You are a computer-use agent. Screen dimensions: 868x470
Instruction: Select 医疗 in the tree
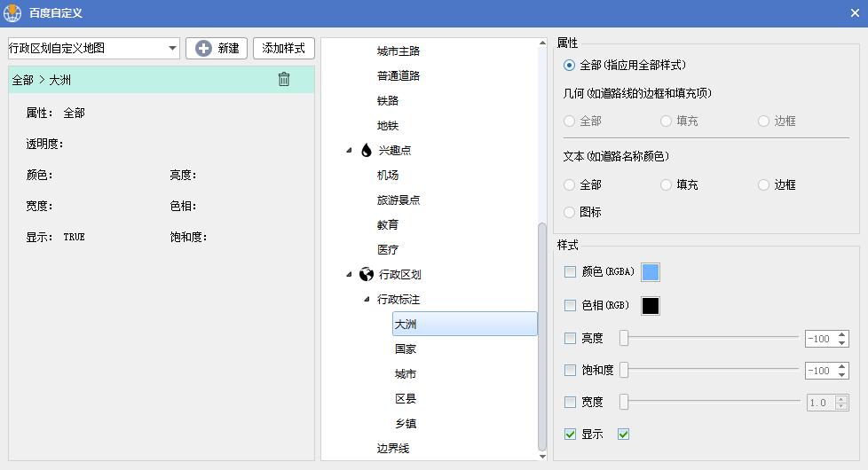(x=388, y=250)
